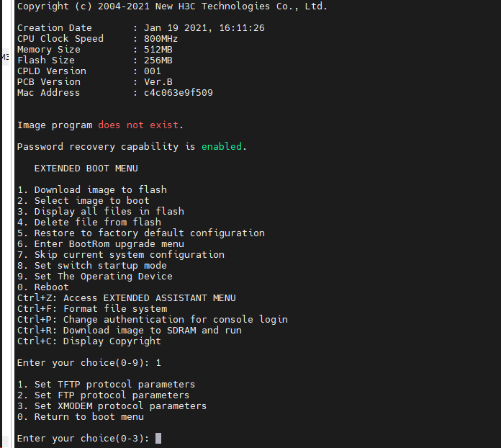Click 'Skip current system configuration' line
501x448 pixels.
coord(120,254)
